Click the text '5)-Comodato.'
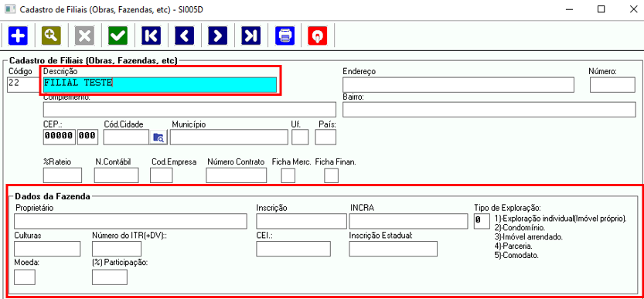Image resolution: width=644 pixels, height=299 pixels. (x=516, y=255)
